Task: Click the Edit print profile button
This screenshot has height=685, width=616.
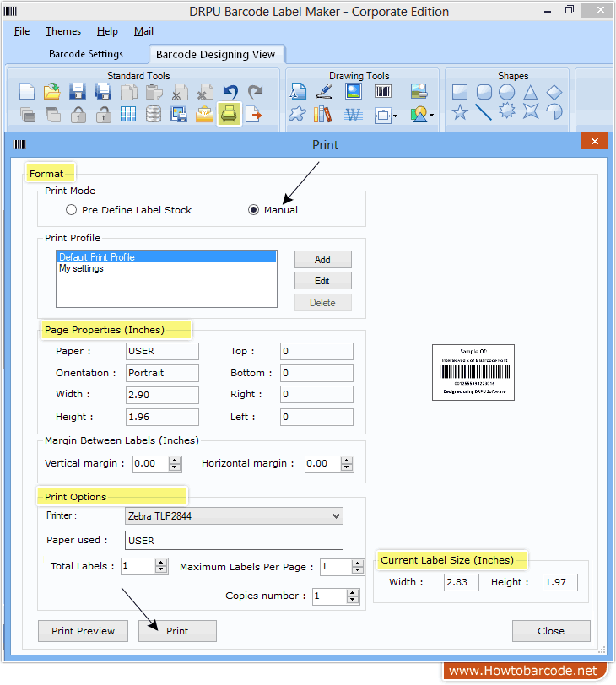Action: coord(323,281)
